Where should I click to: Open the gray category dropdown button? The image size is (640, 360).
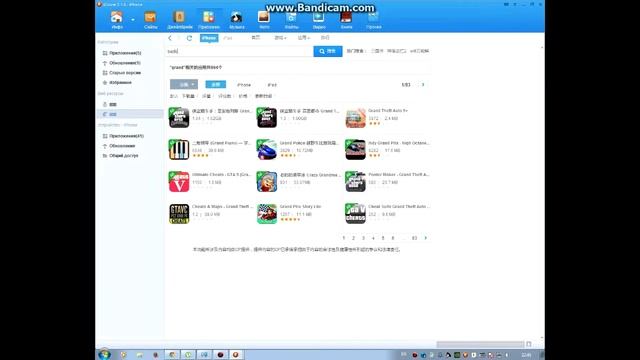point(184,84)
